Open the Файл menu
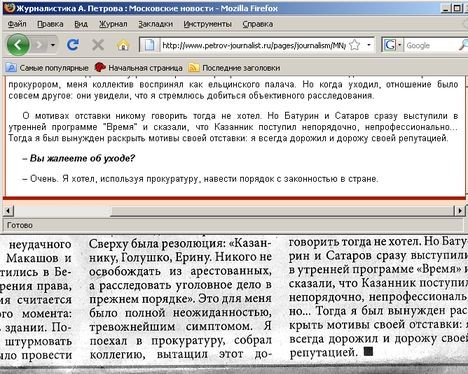Screen dimensions: 468x374 (17, 24)
